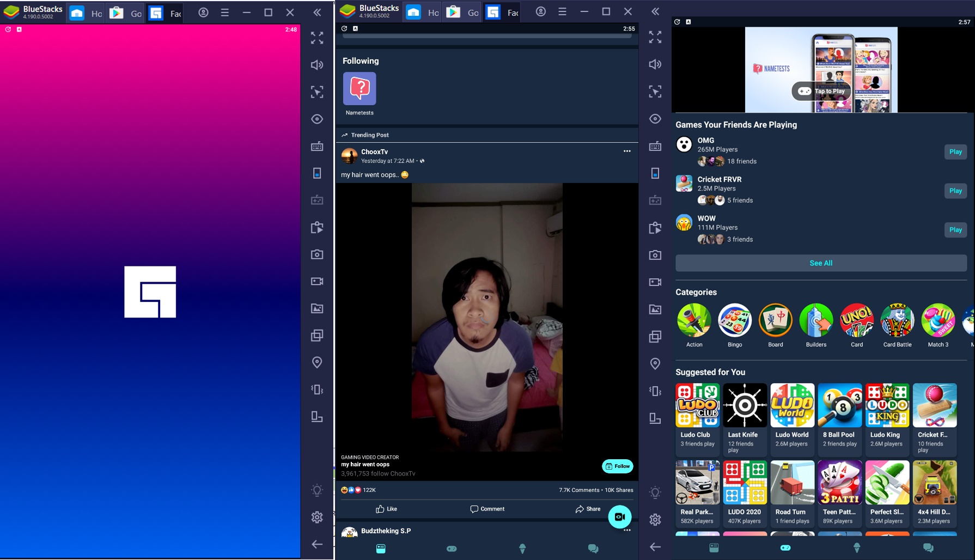The width and height of the screenshot is (975, 560).
Task: Choose the Card Battle category
Action: point(897,325)
